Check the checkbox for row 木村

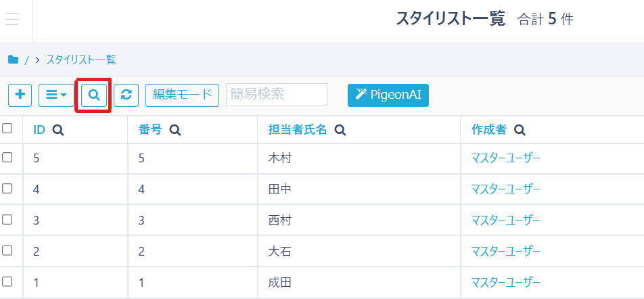7,158
